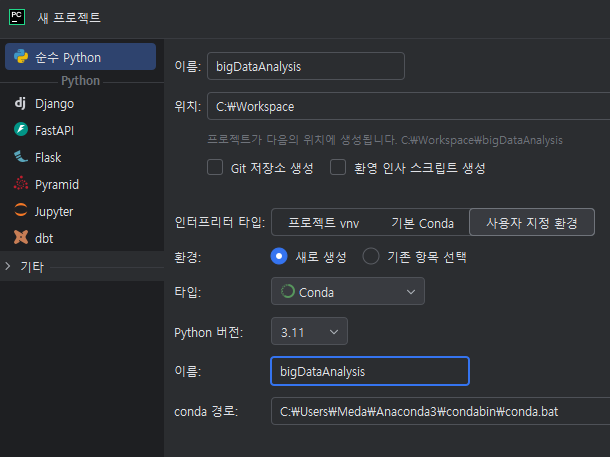Click the conda 경로: label
This screenshot has height=457, width=610.
point(206,411)
